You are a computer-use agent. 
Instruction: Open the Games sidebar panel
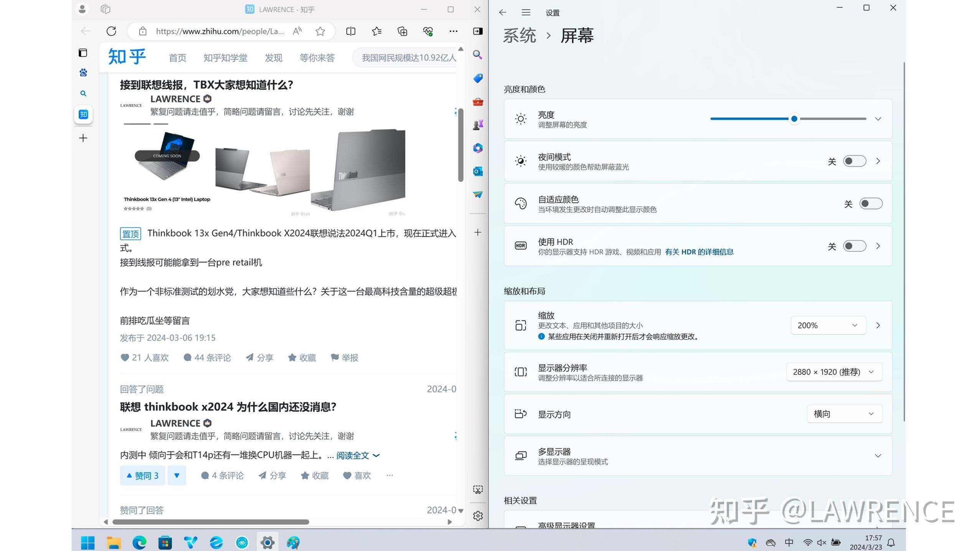point(477,125)
